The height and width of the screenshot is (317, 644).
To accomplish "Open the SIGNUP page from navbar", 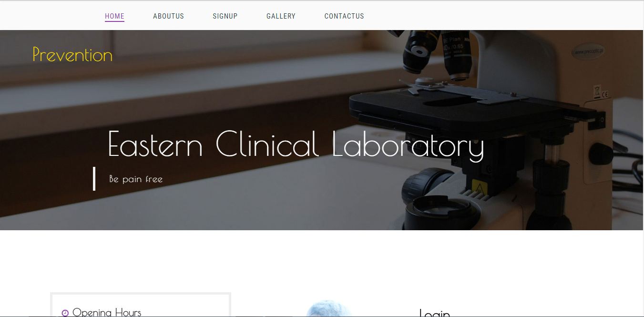I will [225, 16].
